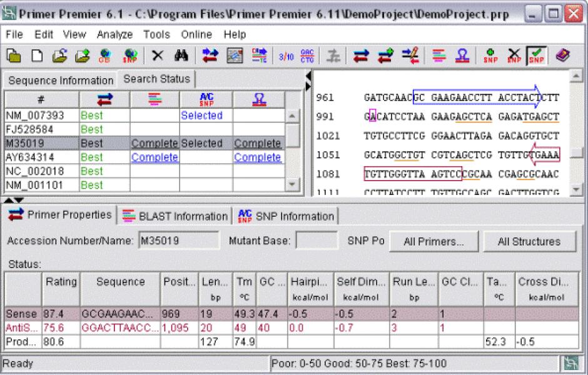This screenshot has width=588, height=375.
Task: Click sequence viewer scrollbar up arrow
Action: tap(576, 76)
